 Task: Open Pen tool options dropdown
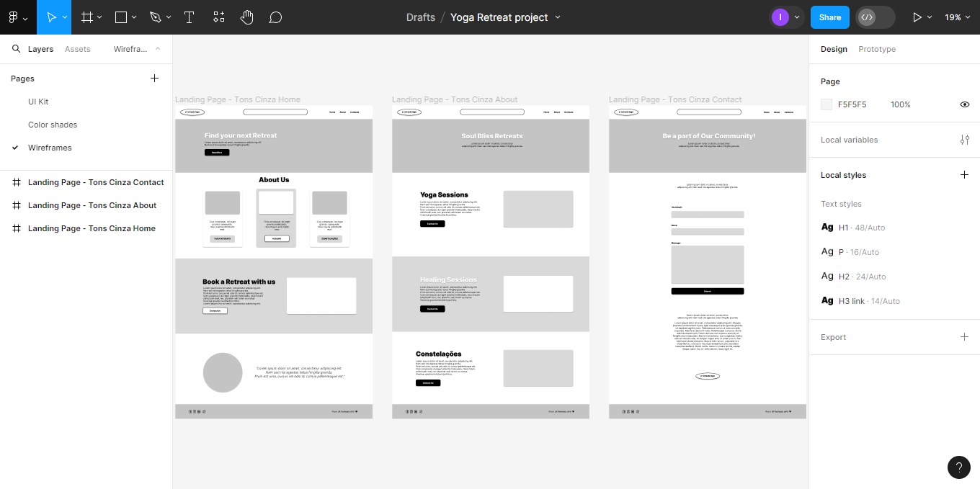tap(169, 17)
